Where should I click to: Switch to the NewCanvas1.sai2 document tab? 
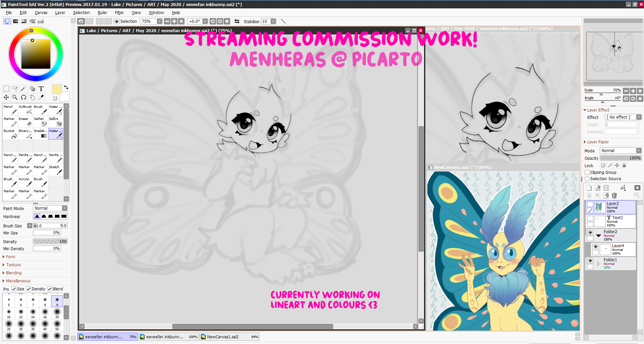click(229, 337)
